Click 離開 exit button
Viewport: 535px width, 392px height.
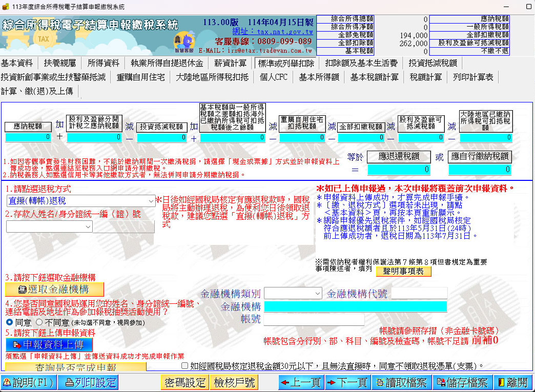click(x=513, y=382)
